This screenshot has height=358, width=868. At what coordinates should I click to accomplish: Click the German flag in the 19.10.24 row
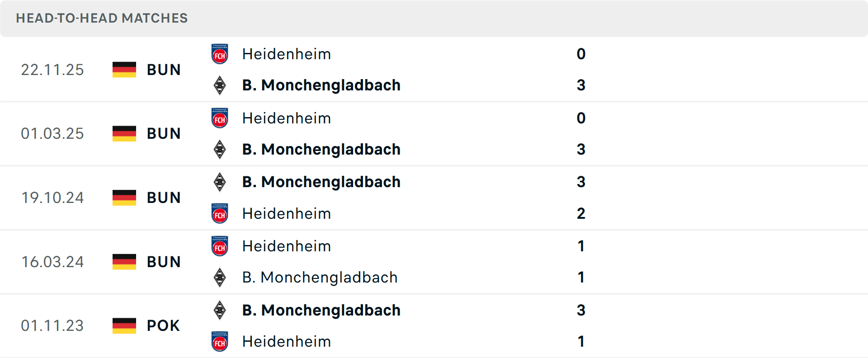124,198
